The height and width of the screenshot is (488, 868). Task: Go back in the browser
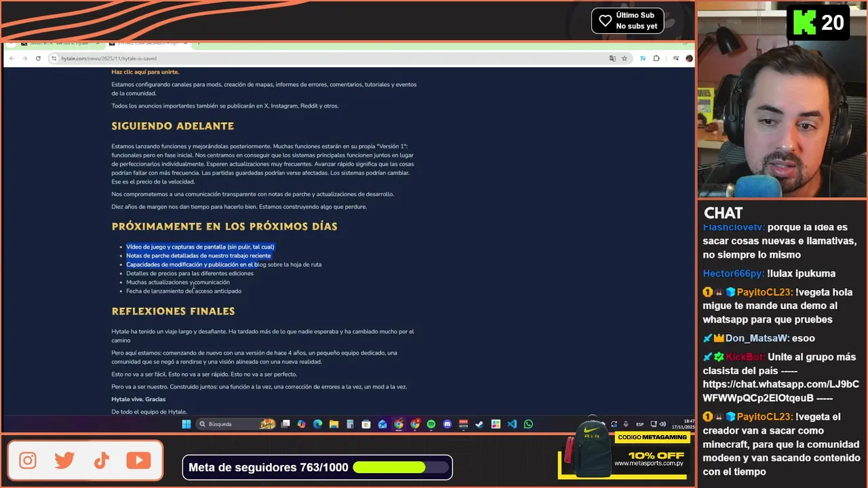[x=12, y=58]
